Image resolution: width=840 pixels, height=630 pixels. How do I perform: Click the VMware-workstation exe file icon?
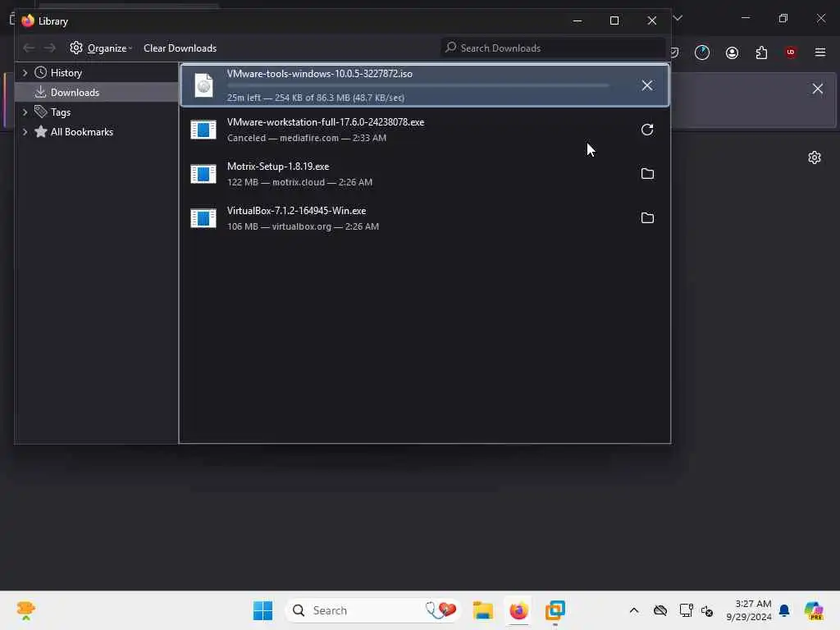(x=203, y=130)
